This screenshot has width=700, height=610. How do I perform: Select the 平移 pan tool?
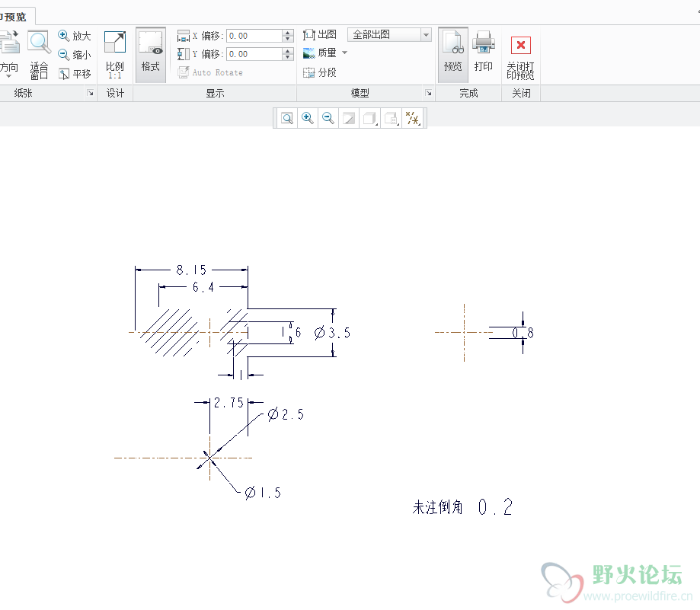(x=74, y=73)
